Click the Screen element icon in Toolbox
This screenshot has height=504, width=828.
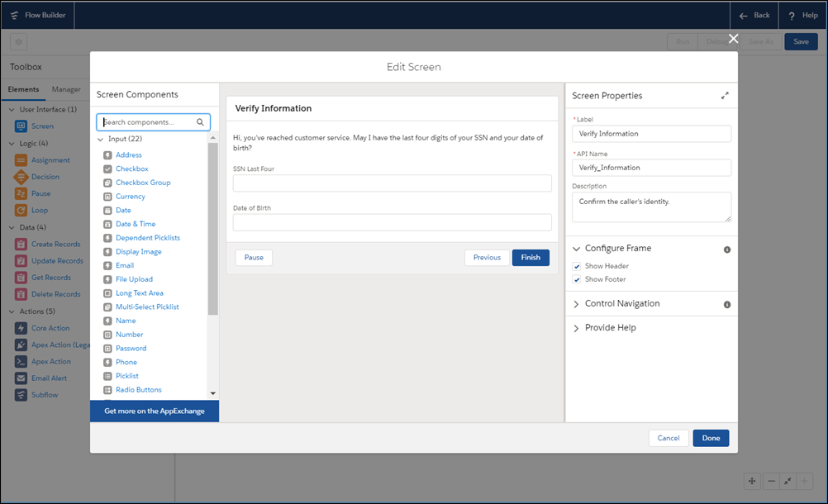coord(21,126)
